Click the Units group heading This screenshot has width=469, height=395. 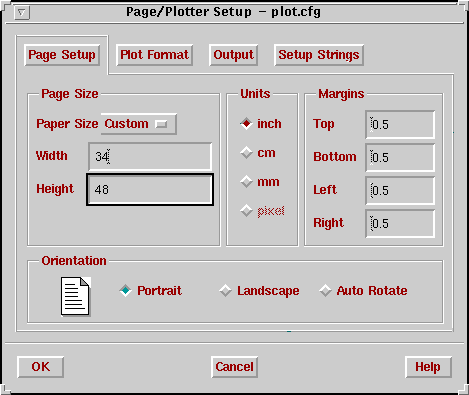point(255,94)
